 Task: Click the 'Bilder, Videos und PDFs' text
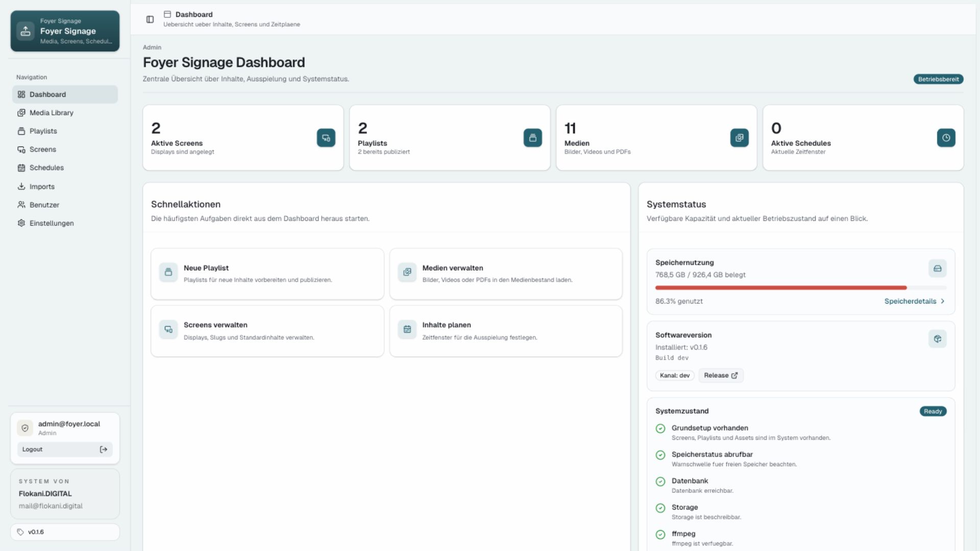point(597,152)
